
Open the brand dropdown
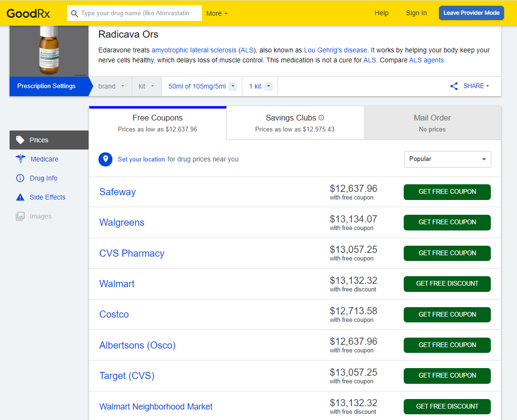(111, 87)
